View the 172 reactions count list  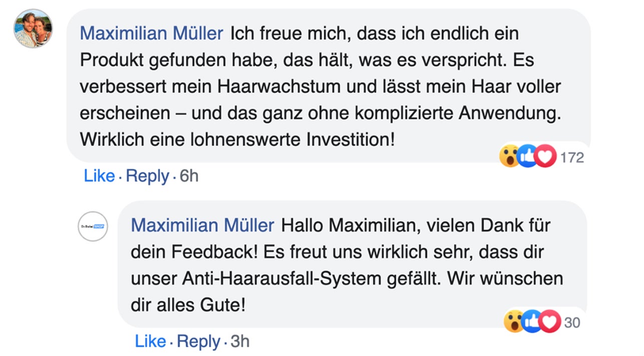click(x=572, y=158)
